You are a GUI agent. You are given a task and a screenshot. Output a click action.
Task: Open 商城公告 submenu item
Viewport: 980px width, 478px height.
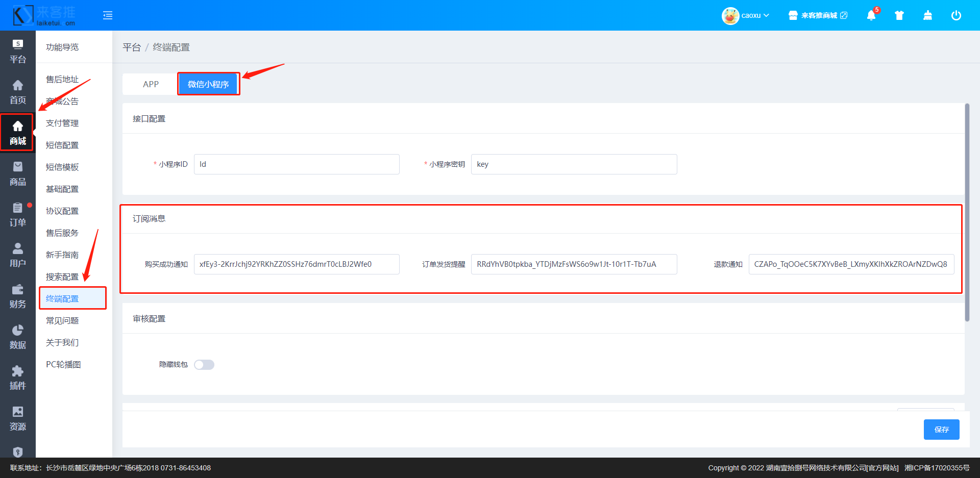click(x=62, y=101)
